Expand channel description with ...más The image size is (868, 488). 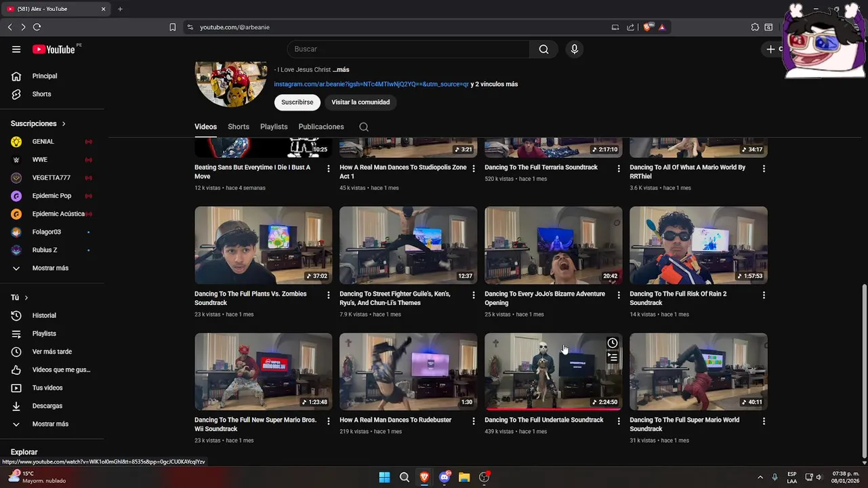pyautogui.click(x=341, y=70)
